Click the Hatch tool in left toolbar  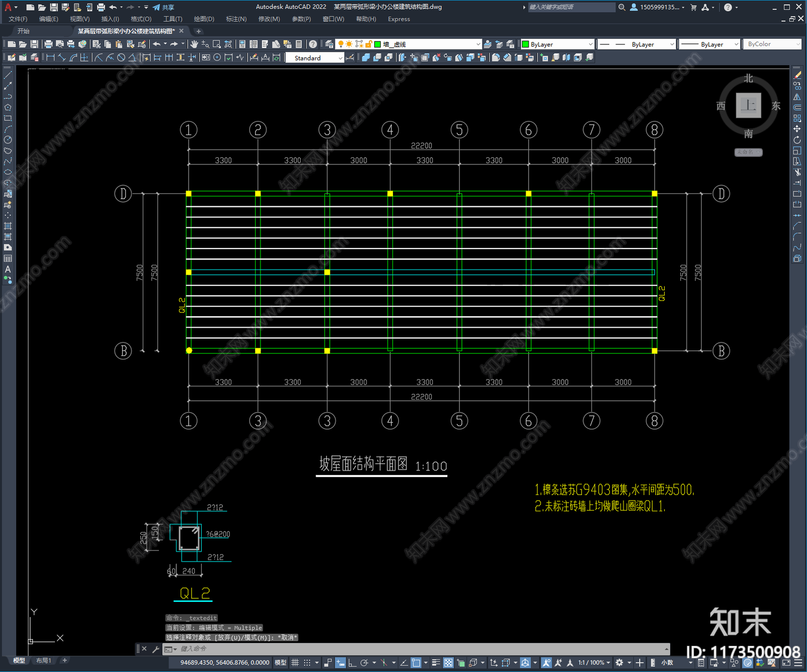click(x=8, y=226)
